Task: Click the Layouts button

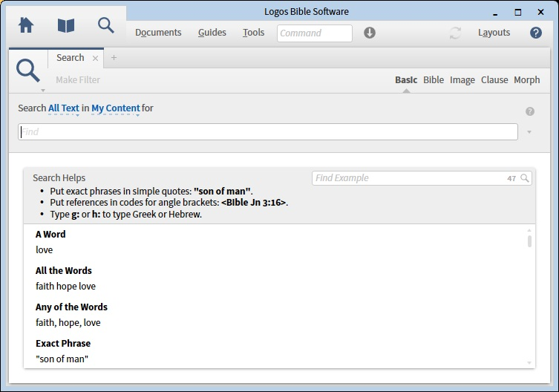Action: (x=494, y=33)
